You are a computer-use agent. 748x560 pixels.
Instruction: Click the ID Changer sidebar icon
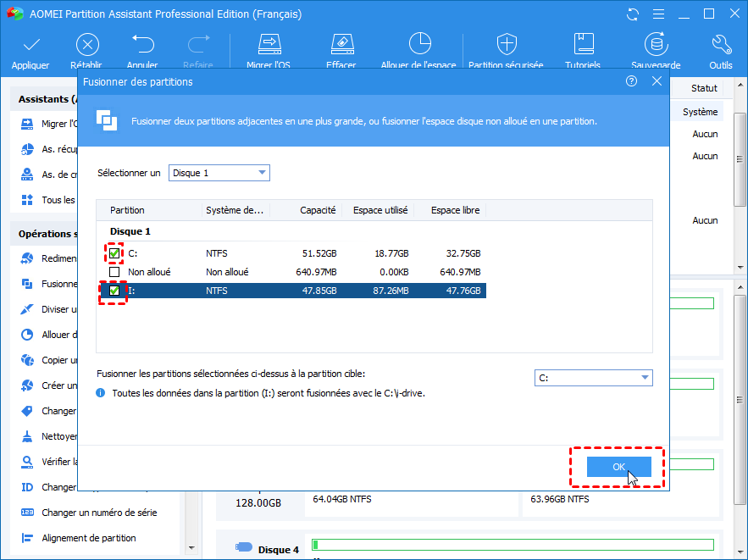[x=27, y=487]
